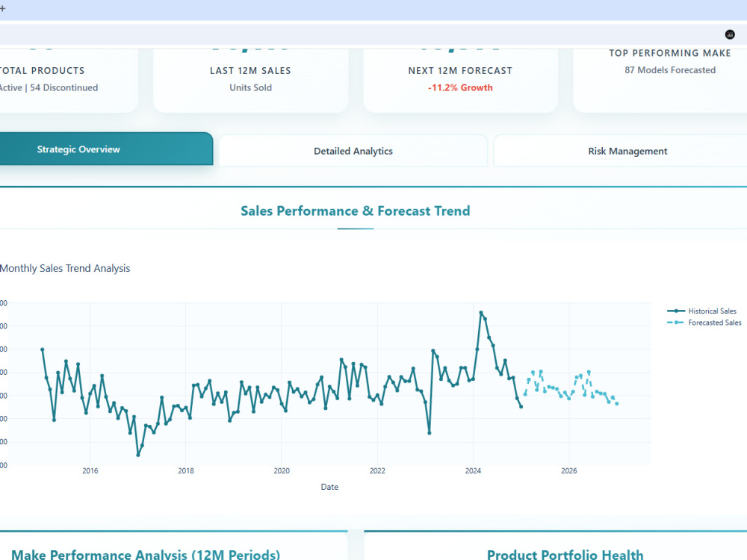Click the dark round extension icon
This screenshot has width=747, height=560.
coord(729,34)
